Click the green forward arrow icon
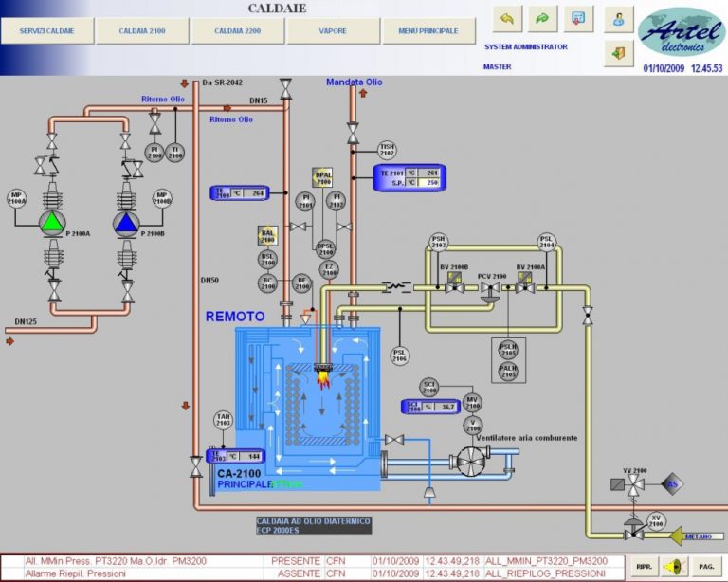This screenshot has width=728, height=582. [543, 19]
